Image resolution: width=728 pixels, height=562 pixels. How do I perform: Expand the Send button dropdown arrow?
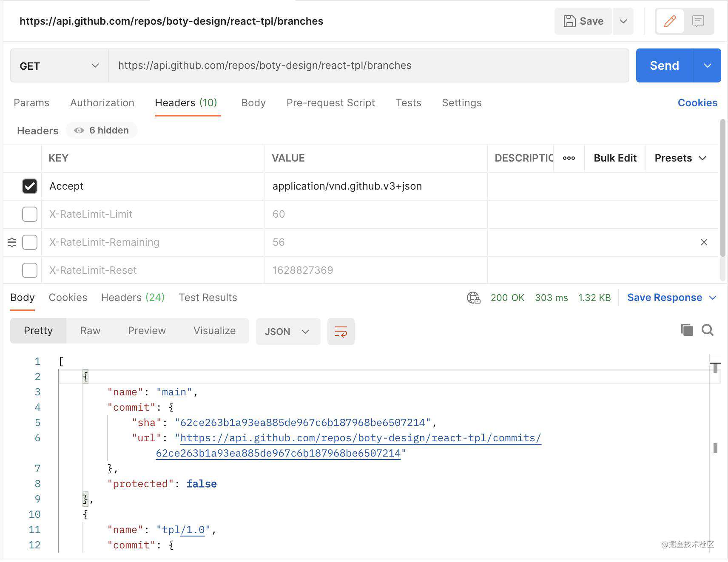tap(708, 65)
